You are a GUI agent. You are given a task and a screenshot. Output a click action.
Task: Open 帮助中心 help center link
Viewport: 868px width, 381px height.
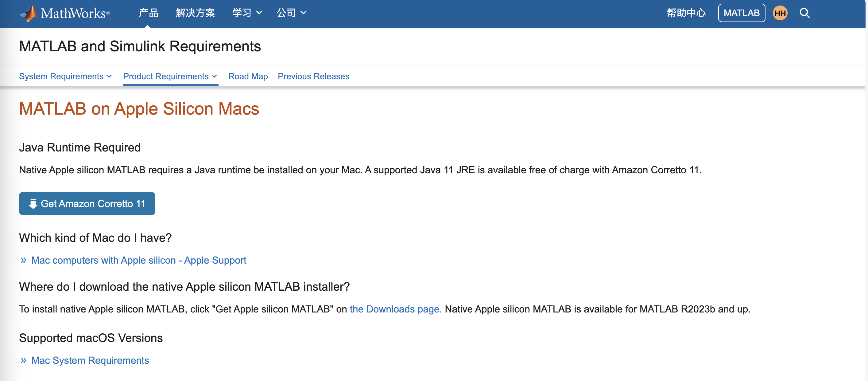tap(686, 13)
